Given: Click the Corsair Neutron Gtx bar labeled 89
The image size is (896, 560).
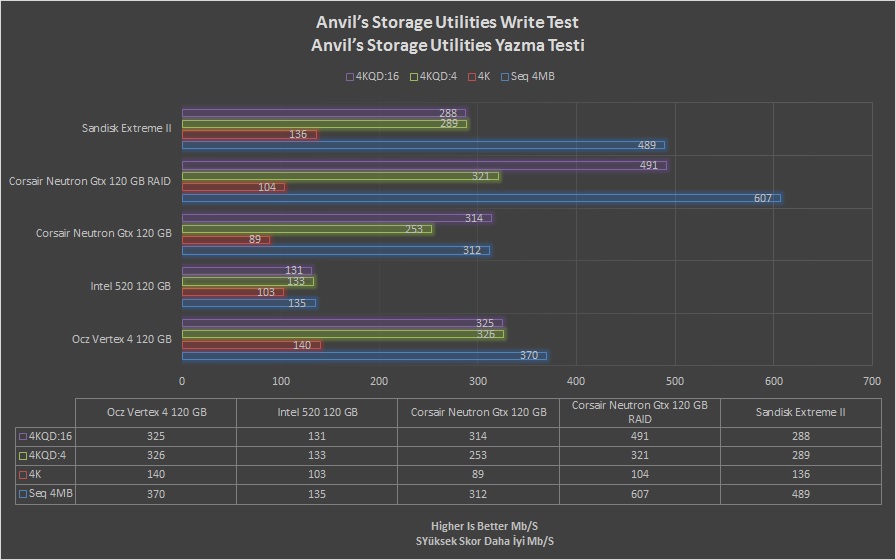Looking at the screenshot, I should pos(225,240).
